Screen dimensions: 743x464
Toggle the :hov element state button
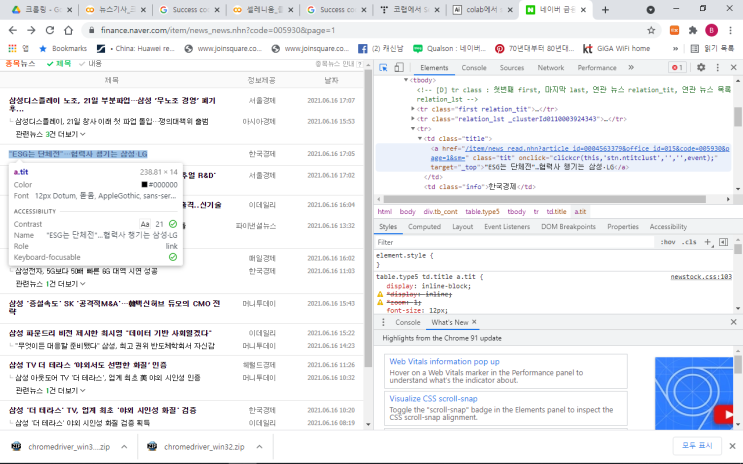tap(668, 242)
